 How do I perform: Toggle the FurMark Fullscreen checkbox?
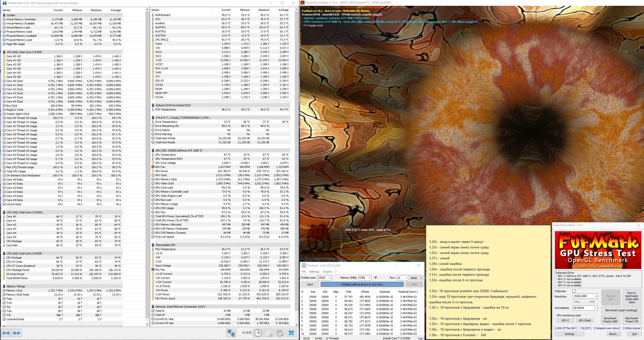coord(574,291)
